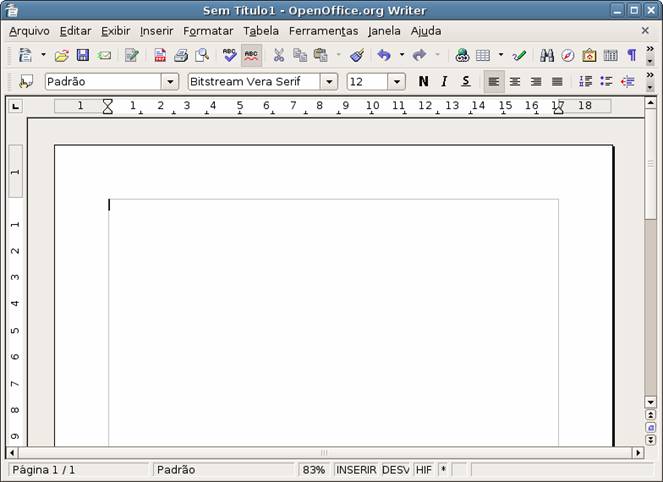Turn on numbered list
The image size is (663, 482).
tap(585, 81)
